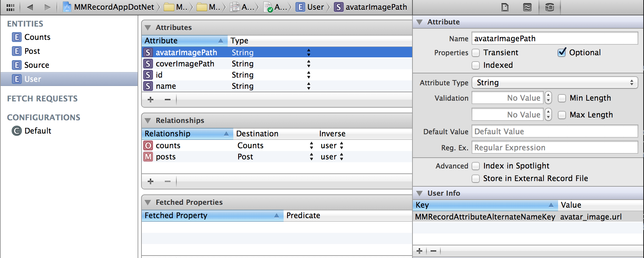
Task: Remove the selected attribute with minus button
Action: pyautogui.click(x=168, y=100)
